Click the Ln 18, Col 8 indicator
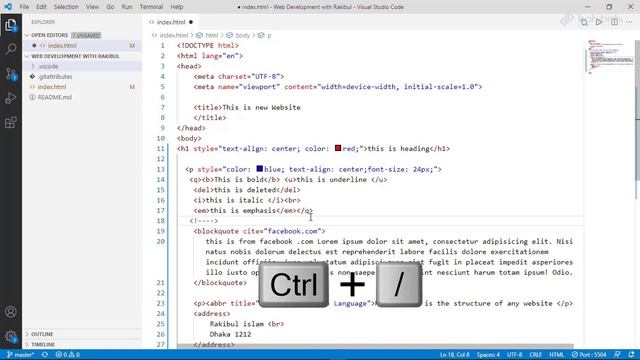 point(455,355)
